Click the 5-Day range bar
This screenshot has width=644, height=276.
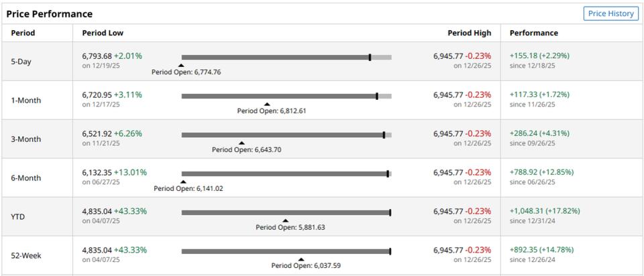coord(286,58)
